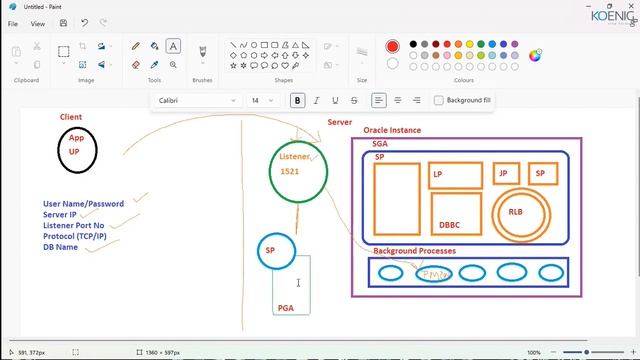This screenshot has width=640, height=360.
Task: Click the Resize and skew icon
Action: (x=82, y=64)
